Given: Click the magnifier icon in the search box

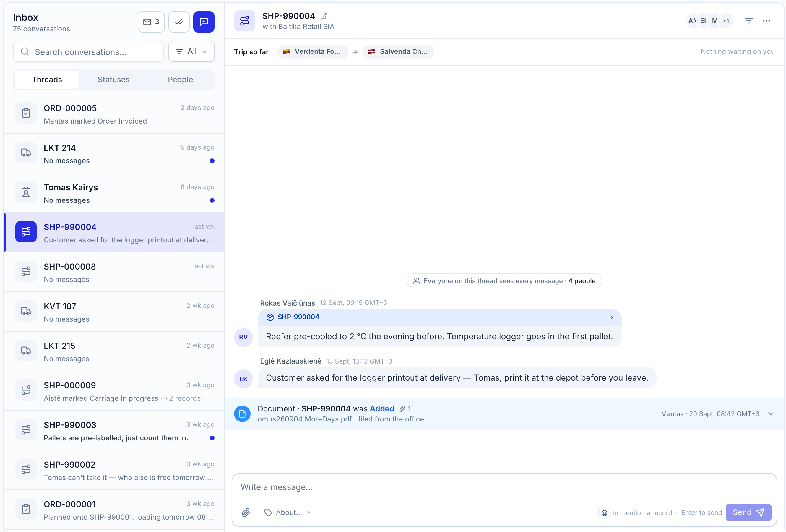Looking at the screenshot, I should pyautogui.click(x=25, y=52).
